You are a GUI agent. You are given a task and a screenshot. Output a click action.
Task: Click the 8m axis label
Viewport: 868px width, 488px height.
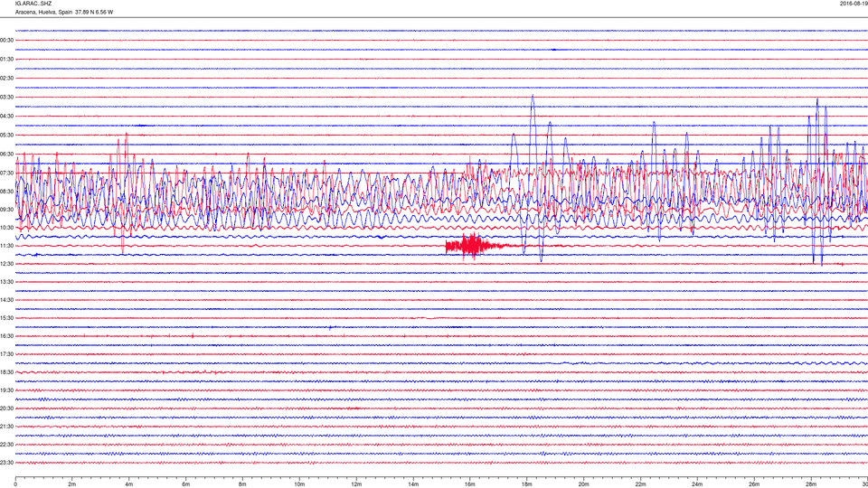pos(242,484)
